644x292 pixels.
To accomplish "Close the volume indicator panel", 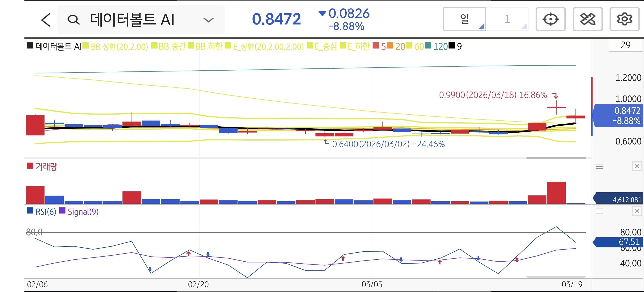I will click(x=637, y=166).
